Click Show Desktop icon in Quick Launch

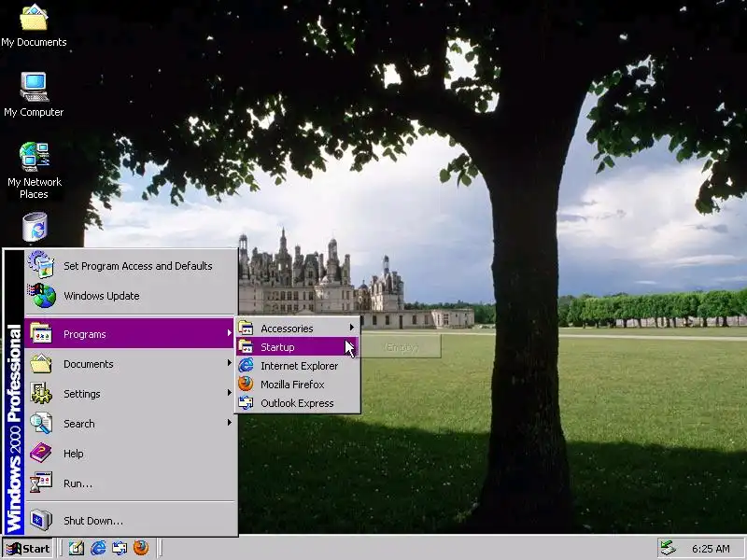click(x=77, y=548)
